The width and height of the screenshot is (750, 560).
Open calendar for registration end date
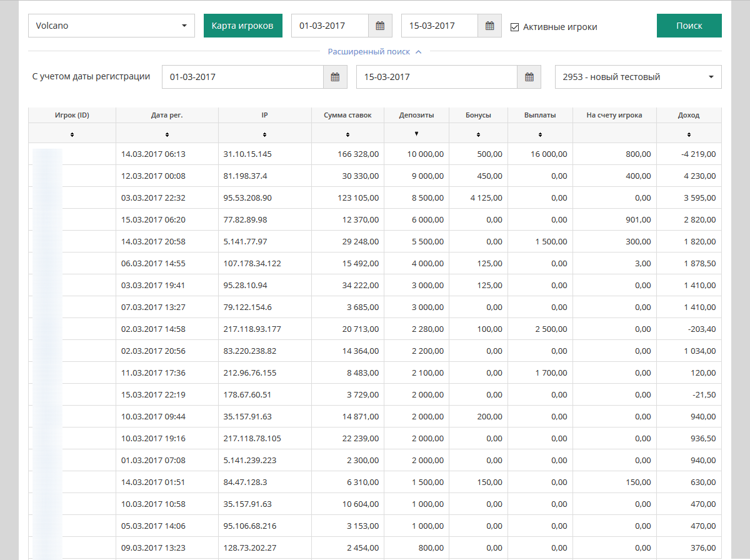[529, 77]
